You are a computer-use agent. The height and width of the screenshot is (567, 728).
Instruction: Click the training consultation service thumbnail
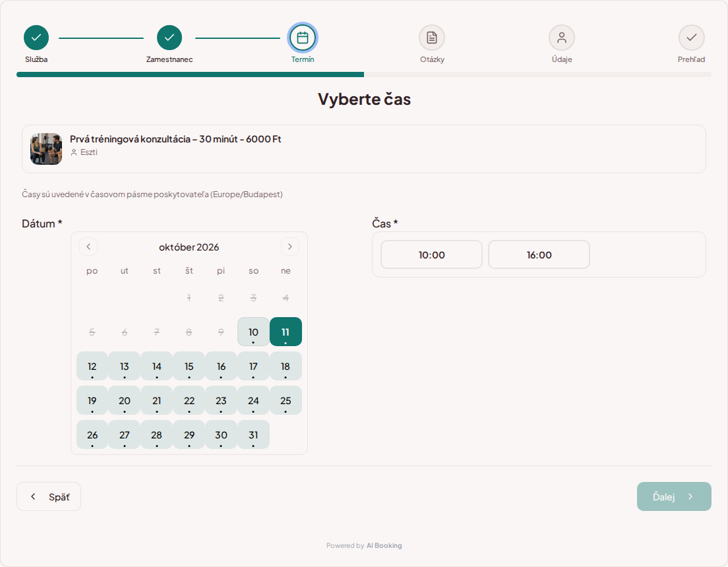click(x=46, y=149)
